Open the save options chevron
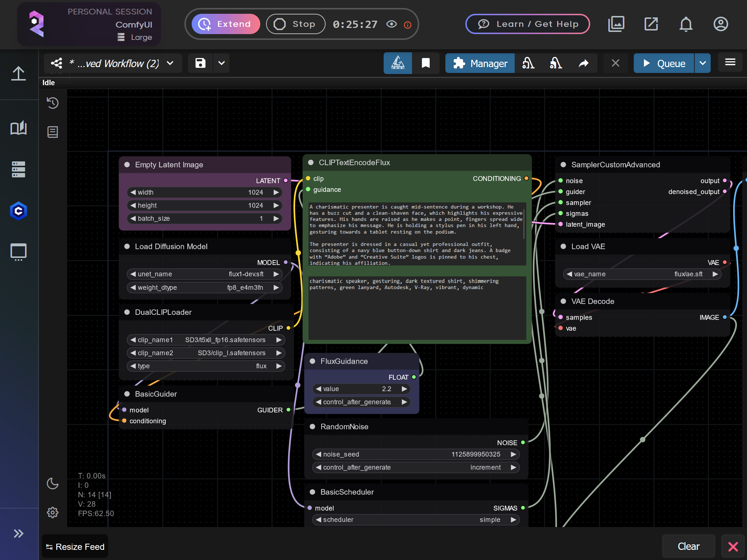747x560 pixels. click(221, 63)
